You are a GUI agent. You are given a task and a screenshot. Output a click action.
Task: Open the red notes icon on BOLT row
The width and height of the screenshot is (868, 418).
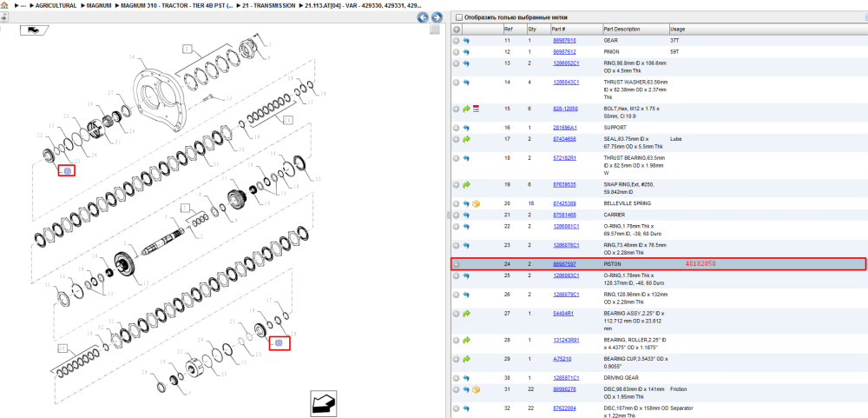point(476,109)
